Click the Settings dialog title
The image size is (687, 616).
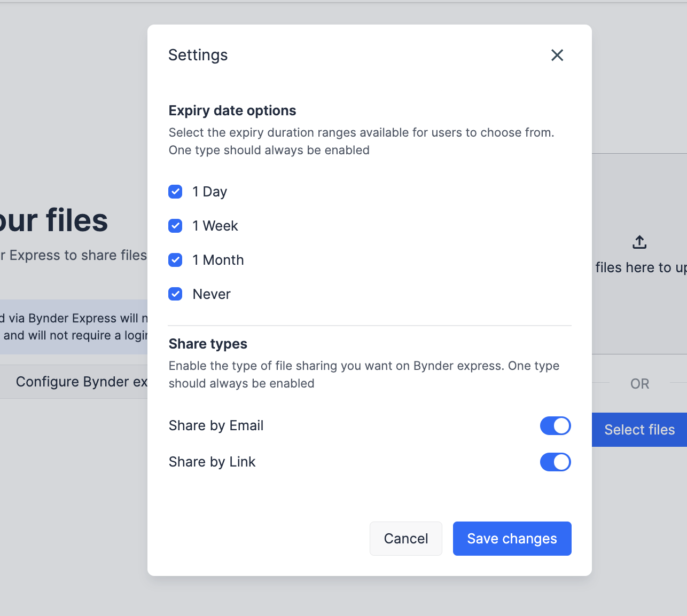pos(198,55)
